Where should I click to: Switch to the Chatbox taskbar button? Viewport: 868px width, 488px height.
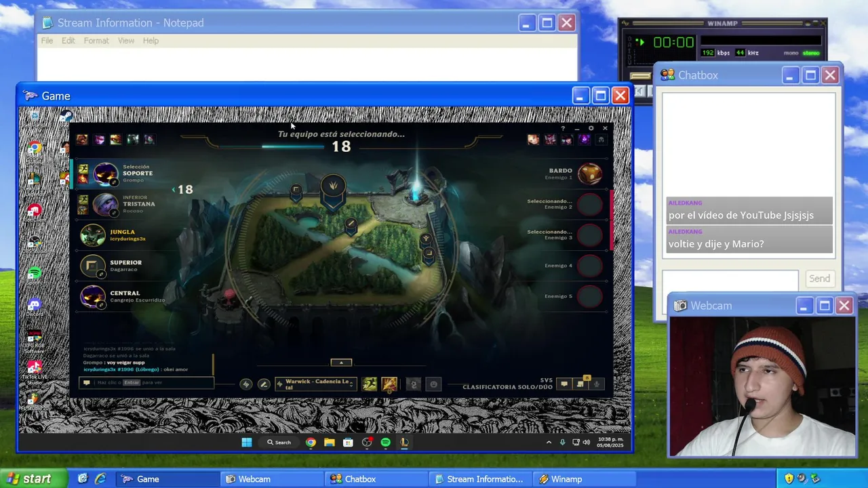[x=376, y=479]
